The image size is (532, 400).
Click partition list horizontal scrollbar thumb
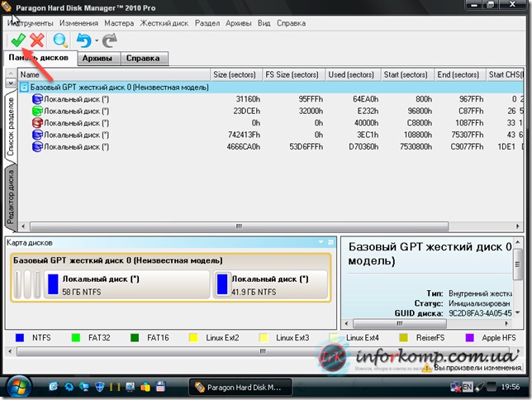click(240, 226)
